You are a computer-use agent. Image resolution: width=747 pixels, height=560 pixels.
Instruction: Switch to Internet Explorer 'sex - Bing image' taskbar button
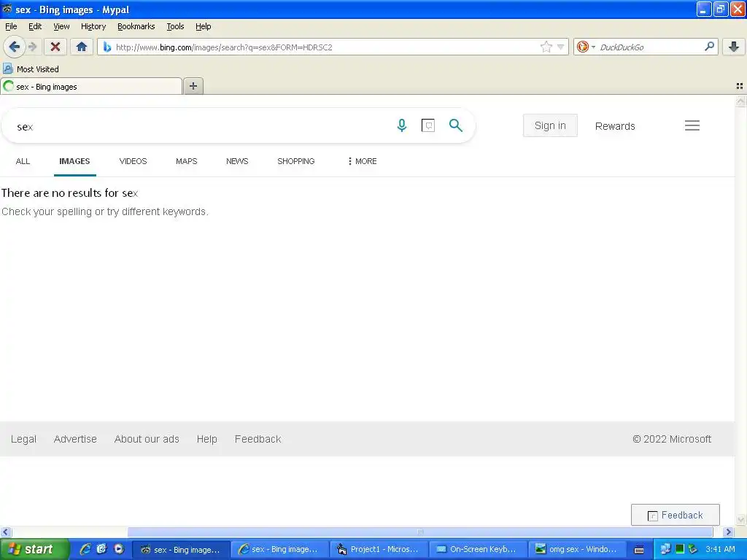279,550
